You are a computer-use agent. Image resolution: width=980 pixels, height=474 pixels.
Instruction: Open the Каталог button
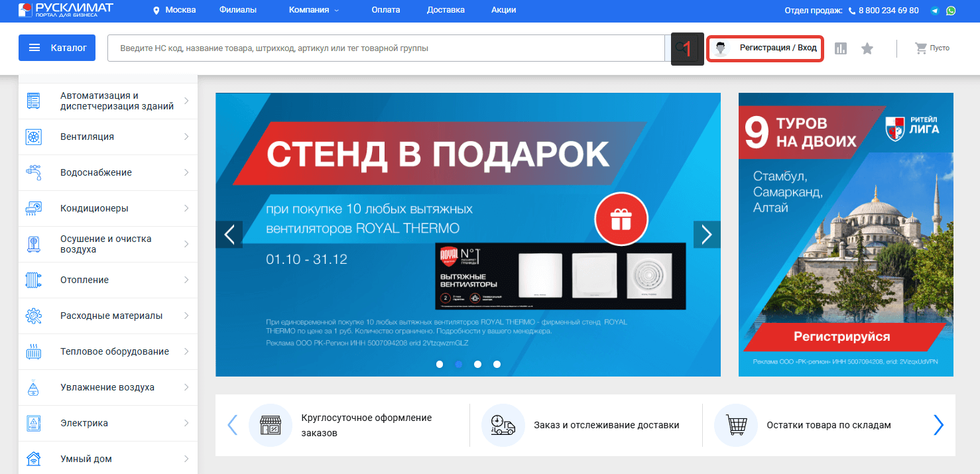[57, 48]
